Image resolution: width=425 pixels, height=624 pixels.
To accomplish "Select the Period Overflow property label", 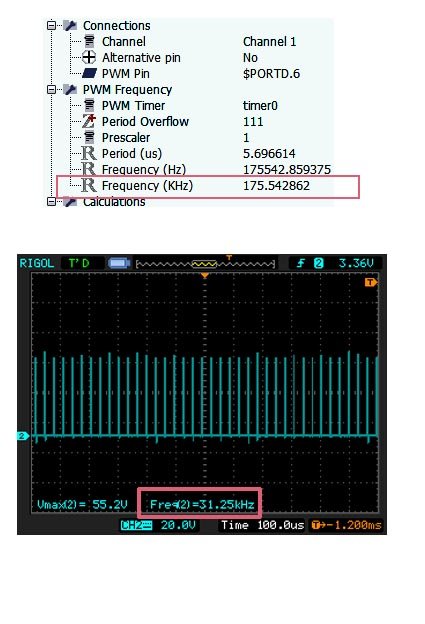I will [x=145, y=121].
